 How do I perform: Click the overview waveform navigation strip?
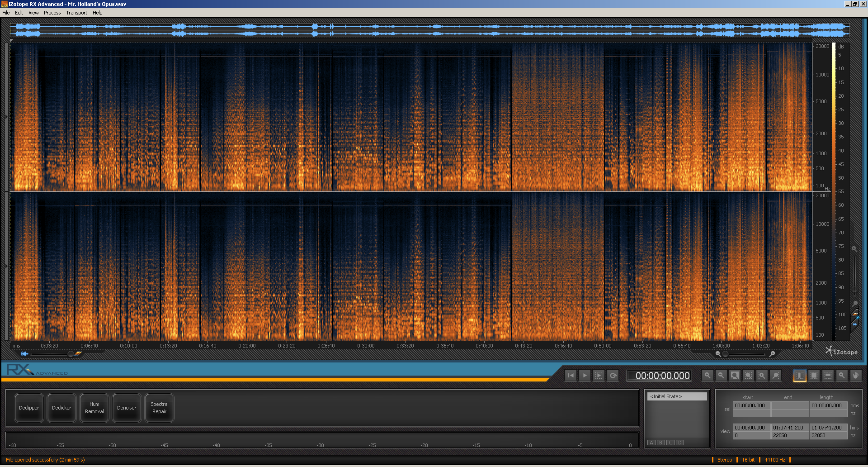429,30
